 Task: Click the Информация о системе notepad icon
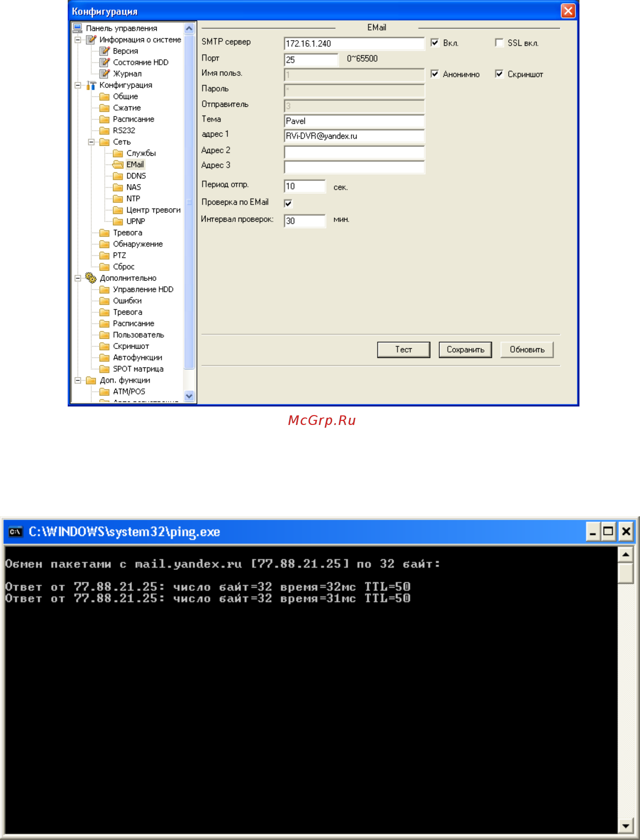(x=91, y=39)
